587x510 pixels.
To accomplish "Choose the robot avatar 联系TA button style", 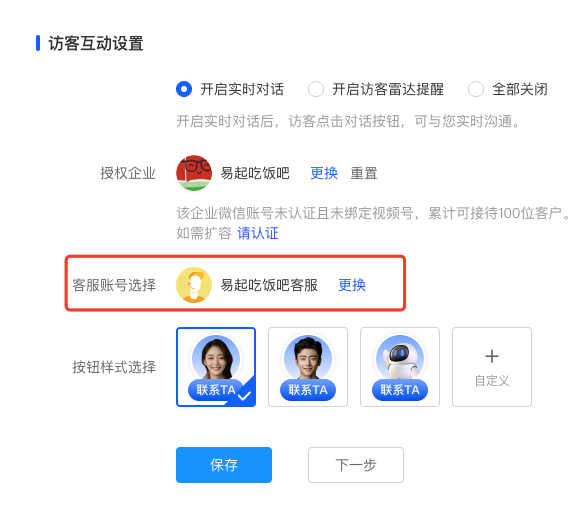I will tap(400, 367).
